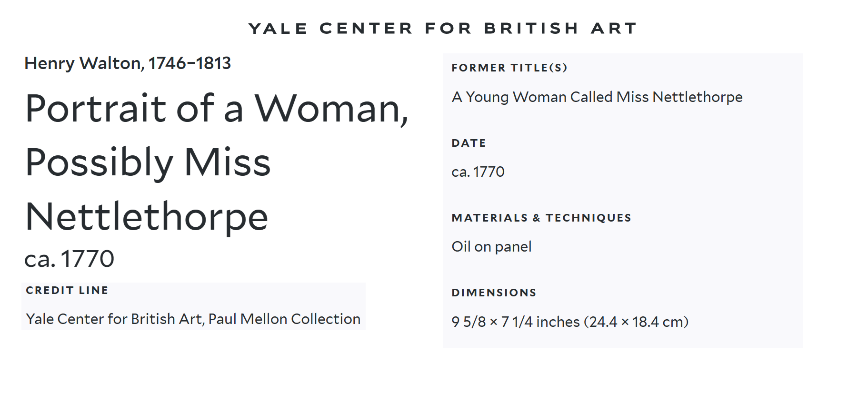Viewport: 868px width, 395px height.
Task: Open artist name Henry Walton
Action: 83,63
